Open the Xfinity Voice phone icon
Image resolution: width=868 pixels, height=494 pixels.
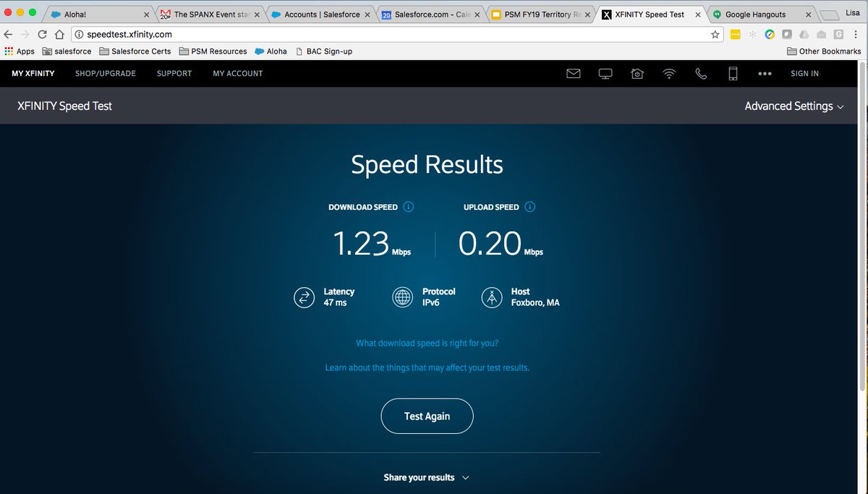pyautogui.click(x=701, y=74)
